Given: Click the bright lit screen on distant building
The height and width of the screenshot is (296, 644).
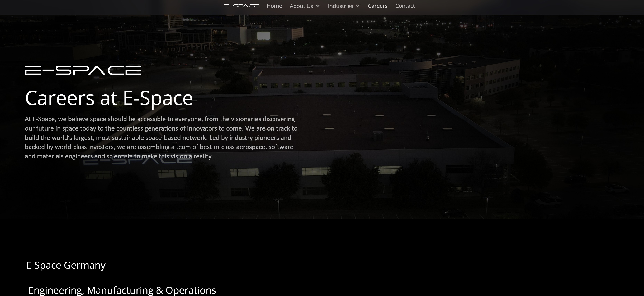Looking at the screenshot, I should coord(263,36).
